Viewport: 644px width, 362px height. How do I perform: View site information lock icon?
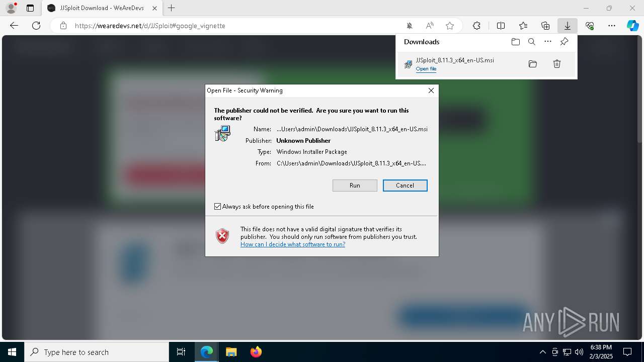click(x=63, y=26)
